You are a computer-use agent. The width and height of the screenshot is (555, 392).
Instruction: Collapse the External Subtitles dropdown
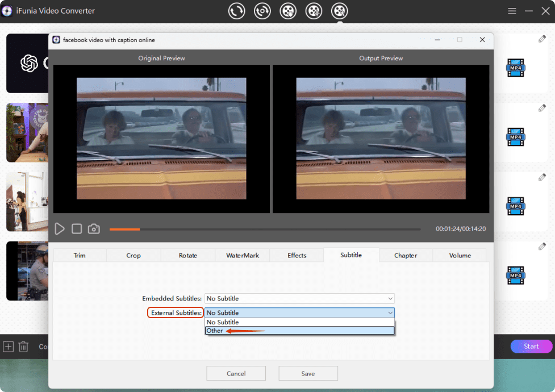(x=390, y=312)
